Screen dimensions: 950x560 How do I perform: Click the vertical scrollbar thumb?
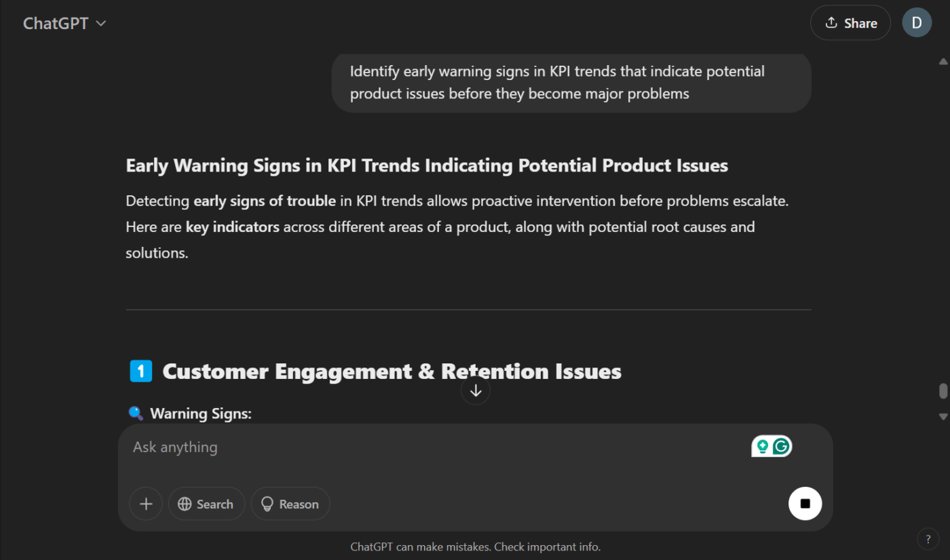(x=943, y=391)
